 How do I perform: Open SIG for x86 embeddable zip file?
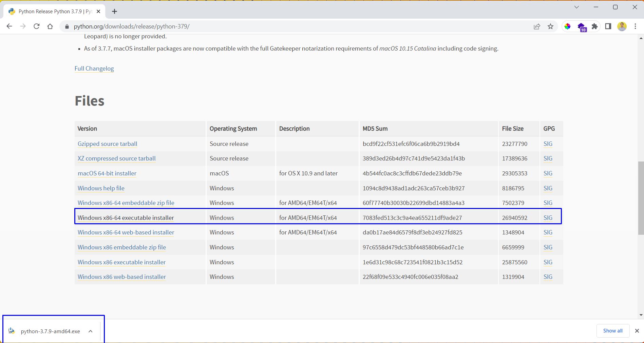pyautogui.click(x=548, y=247)
